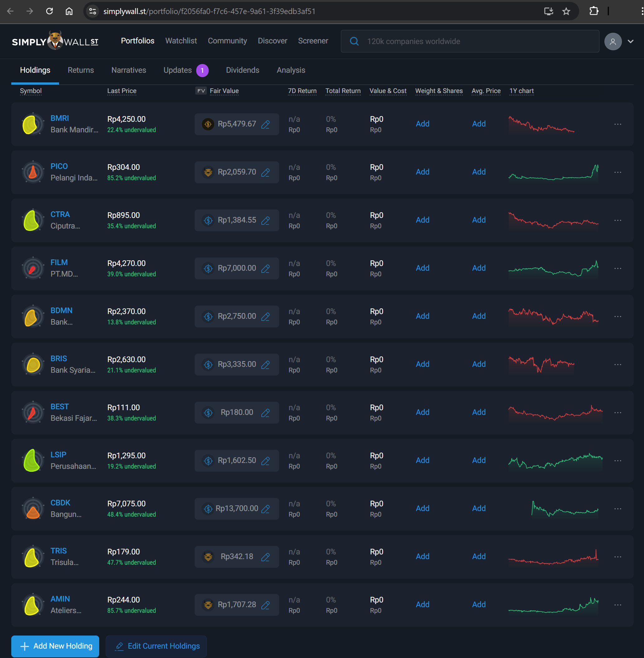
Task: Click the Simply Wall St logo
Action: pyautogui.click(x=55, y=41)
